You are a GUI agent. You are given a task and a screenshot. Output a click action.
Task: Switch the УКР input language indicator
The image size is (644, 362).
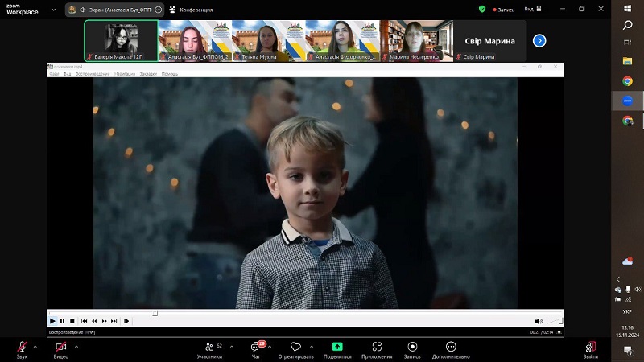pos(627,311)
